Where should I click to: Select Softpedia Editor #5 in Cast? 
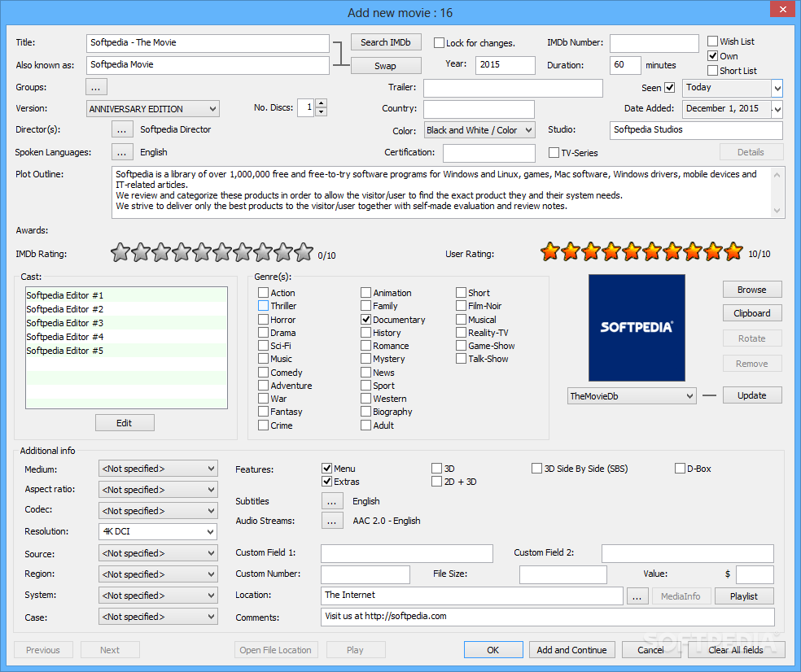126,351
